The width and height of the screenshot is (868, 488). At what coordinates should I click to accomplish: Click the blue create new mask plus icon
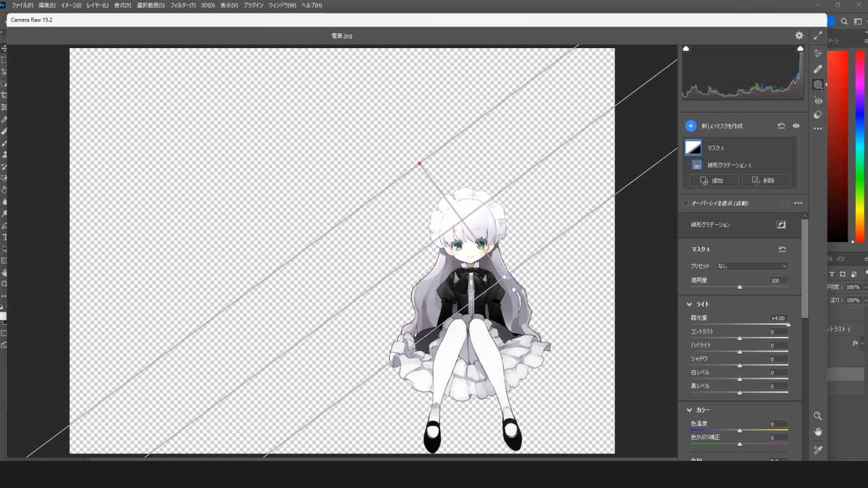click(x=690, y=126)
